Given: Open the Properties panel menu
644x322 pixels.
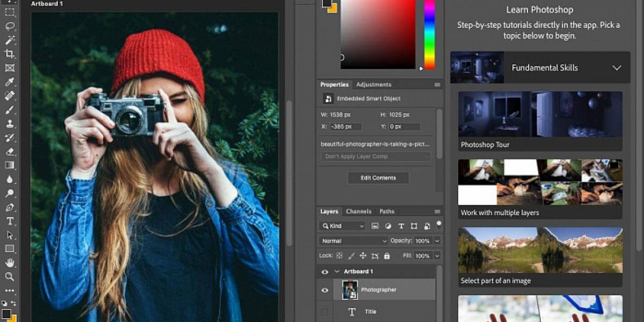Looking at the screenshot, I should 437,85.
